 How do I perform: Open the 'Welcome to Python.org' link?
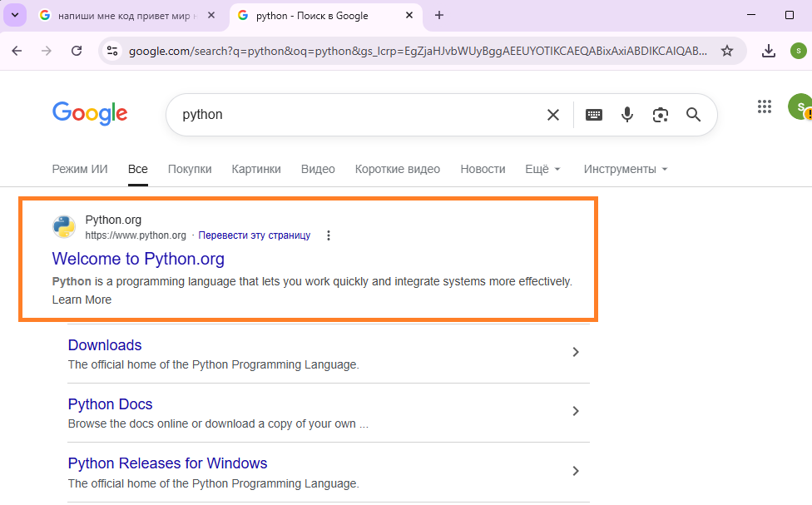coord(138,259)
